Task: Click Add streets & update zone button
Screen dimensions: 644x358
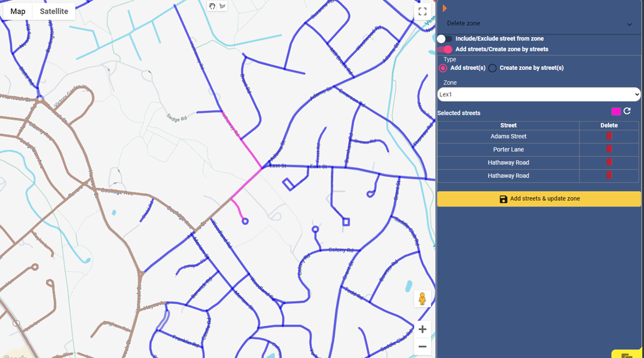Action: tap(538, 199)
